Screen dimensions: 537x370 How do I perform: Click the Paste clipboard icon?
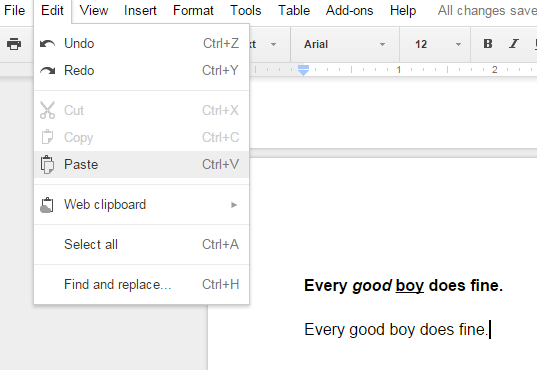point(47,164)
